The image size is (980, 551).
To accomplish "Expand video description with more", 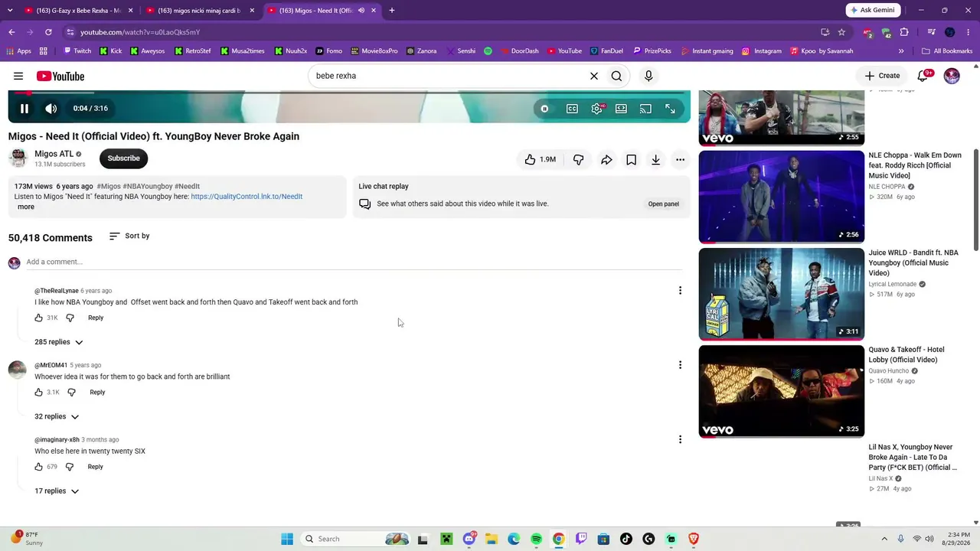I will (x=26, y=207).
